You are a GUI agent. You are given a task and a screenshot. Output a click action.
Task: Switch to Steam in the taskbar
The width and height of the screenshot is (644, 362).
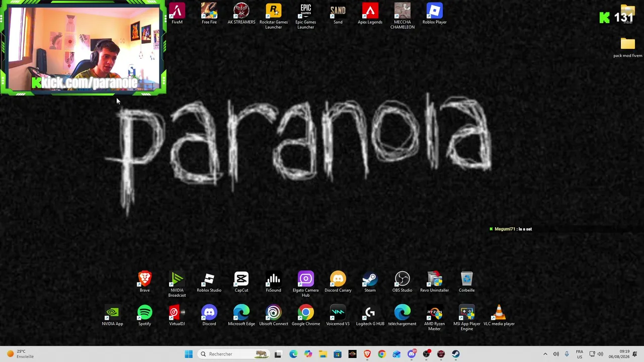(x=456, y=354)
